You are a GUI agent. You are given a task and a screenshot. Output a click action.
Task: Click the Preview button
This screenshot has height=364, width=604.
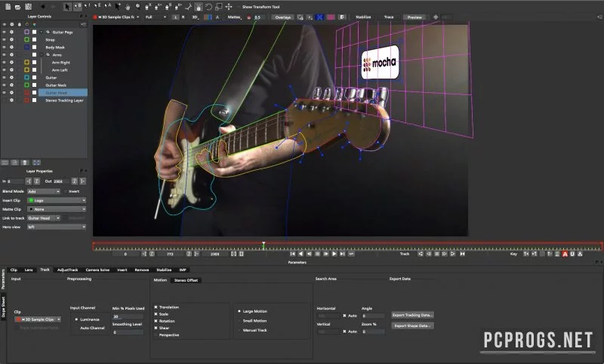(x=414, y=17)
